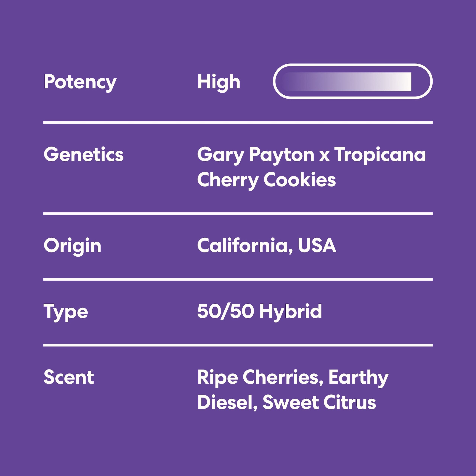Select California, USA value
The width and height of the screenshot is (476, 476).
tap(267, 246)
